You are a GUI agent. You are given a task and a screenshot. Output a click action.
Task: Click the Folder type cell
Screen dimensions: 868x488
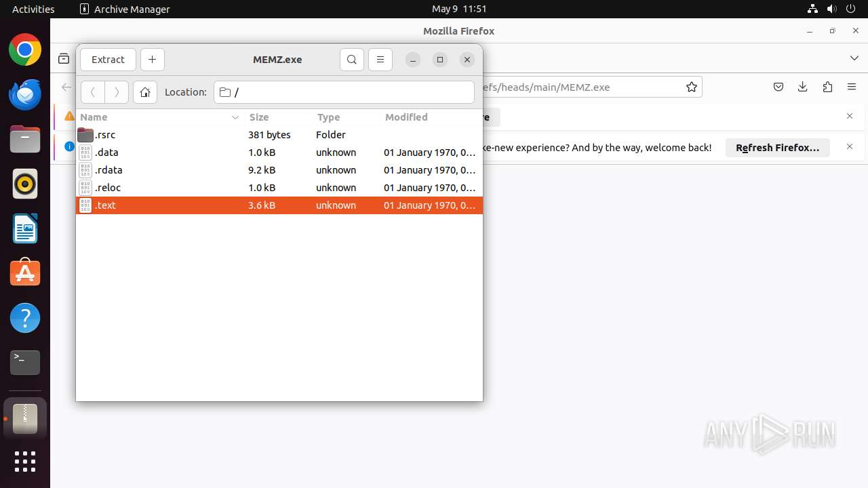pos(331,135)
